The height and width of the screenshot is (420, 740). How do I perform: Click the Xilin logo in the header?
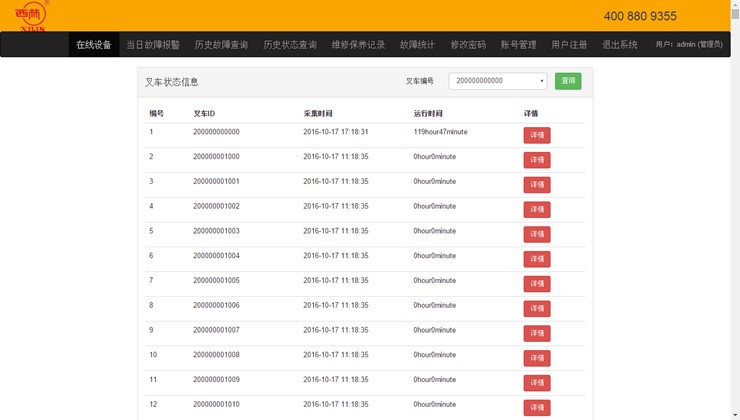(30, 15)
